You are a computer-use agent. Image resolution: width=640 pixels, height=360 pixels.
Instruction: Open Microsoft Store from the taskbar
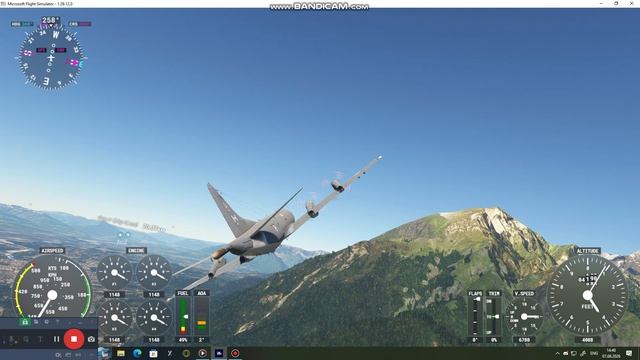tap(153, 353)
